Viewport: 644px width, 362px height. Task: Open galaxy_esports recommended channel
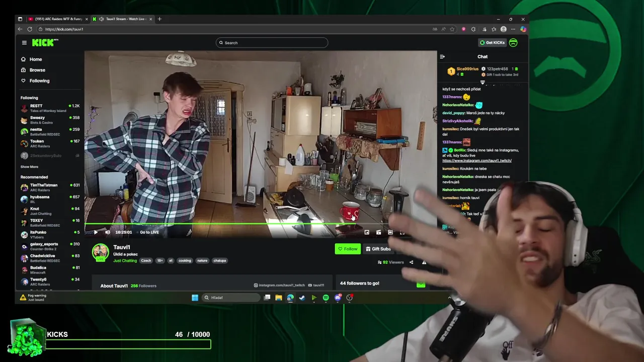tap(50, 246)
